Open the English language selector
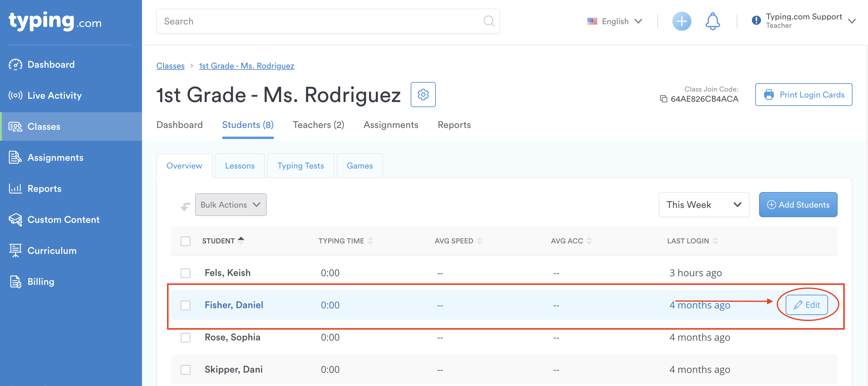 coord(614,21)
